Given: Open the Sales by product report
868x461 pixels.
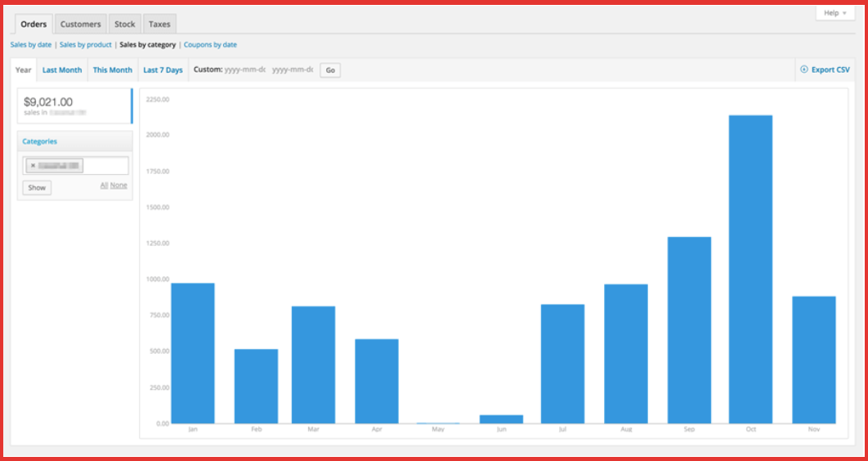Looking at the screenshot, I should tap(85, 45).
